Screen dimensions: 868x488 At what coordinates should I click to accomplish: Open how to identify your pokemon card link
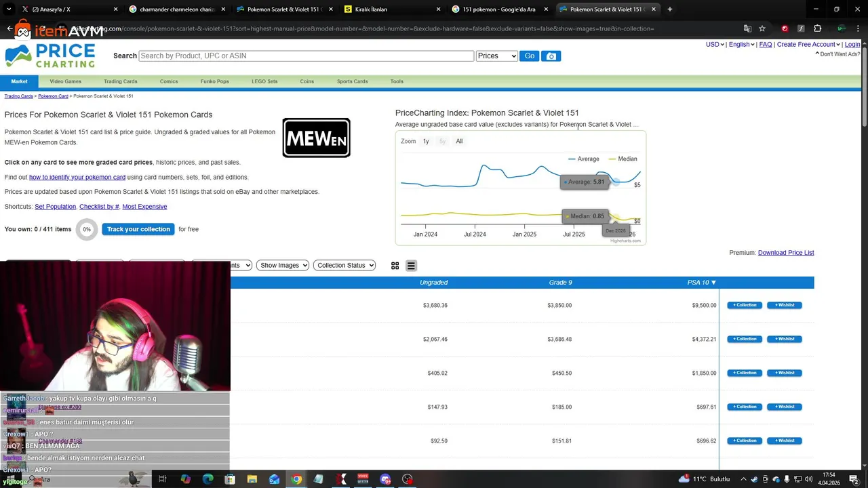(77, 177)
